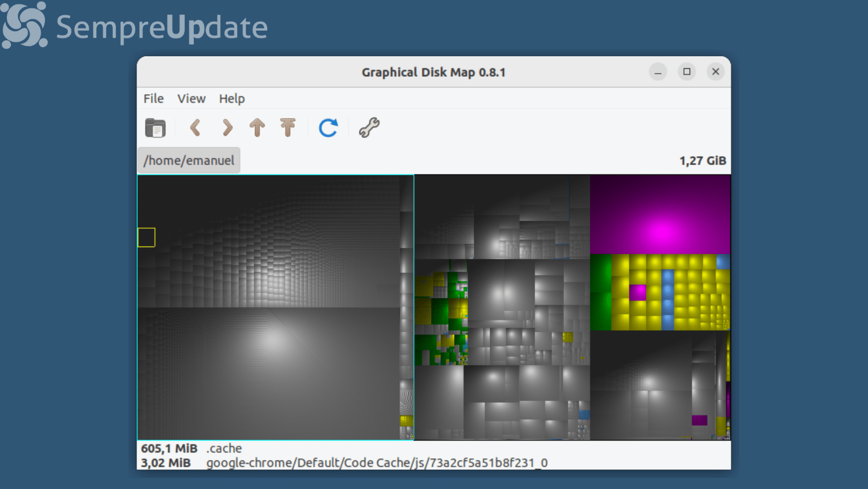Image resolution: width=868 pixels, height=489 pixels.
Task: Move up one directory with up arrow
Action: tap(257, 128)
